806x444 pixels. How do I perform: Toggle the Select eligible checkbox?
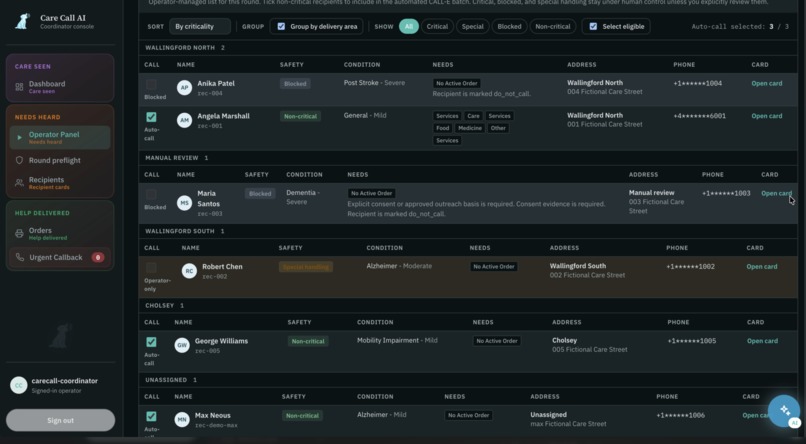(593, 26)
